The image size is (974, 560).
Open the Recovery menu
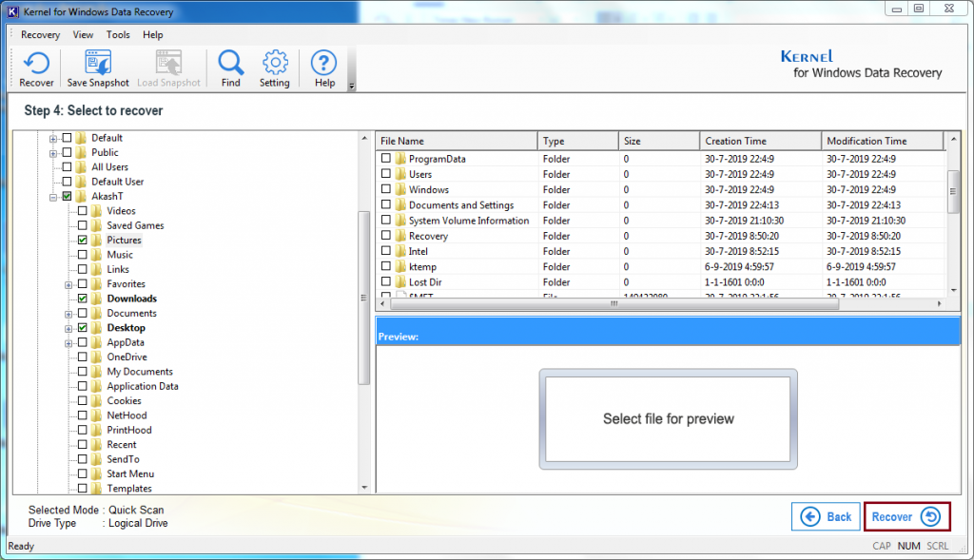click(x=40, y=34)
